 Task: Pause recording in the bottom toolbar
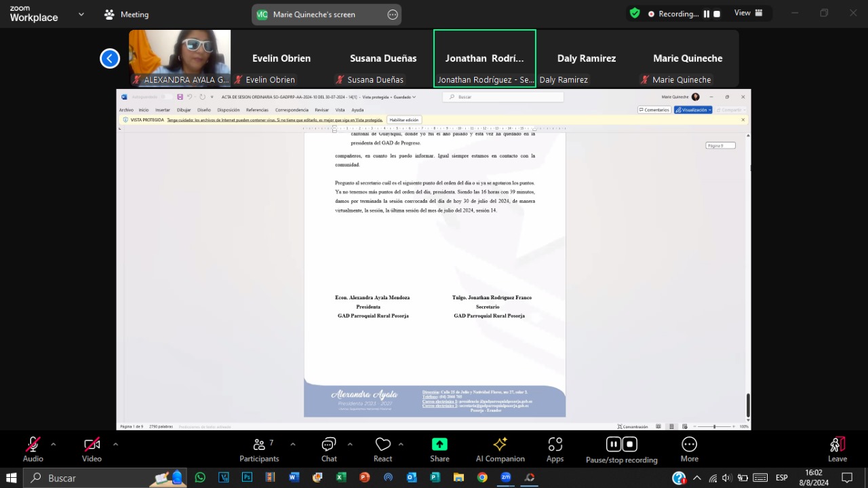click(x=614, y=445)
